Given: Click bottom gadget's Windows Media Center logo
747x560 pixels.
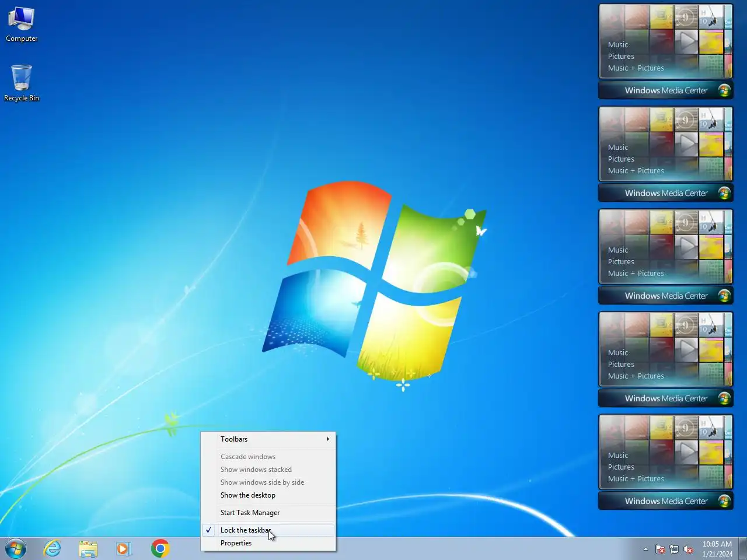Looking at the screenshot, I should point(724,501).
